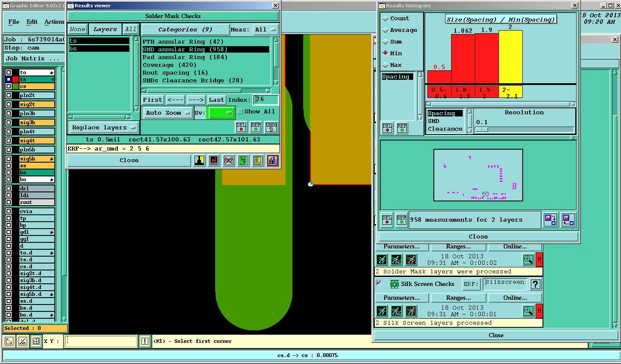
Task: Click exclamation icon beside coordinate field
Action: click(145, 342)
